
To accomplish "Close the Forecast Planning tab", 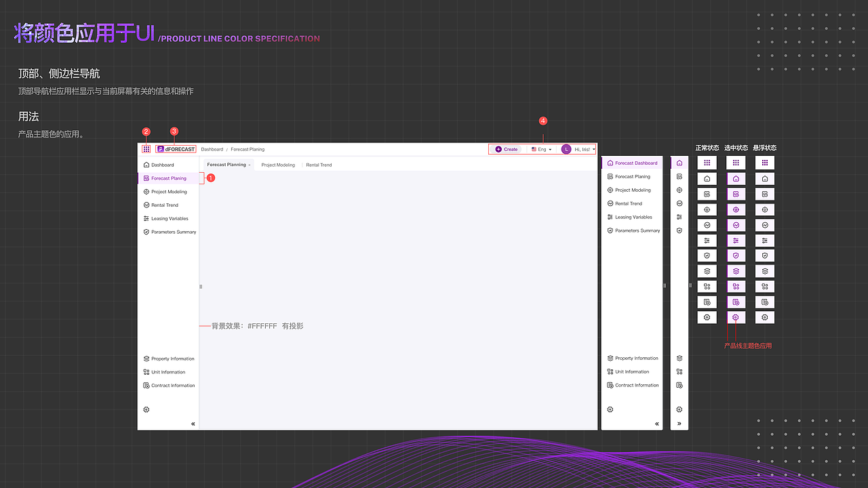I will tap(250, 165).
